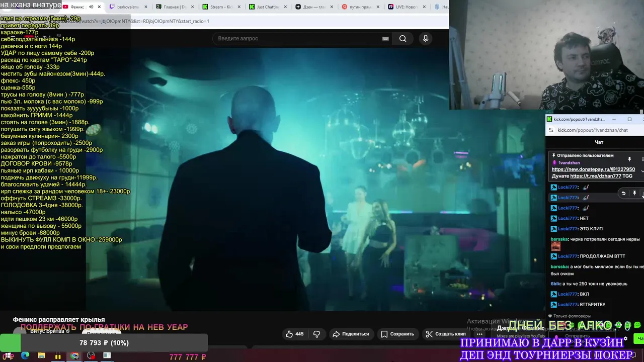Open the on-screen keyboard icon in the search box

tap(385, 39)
